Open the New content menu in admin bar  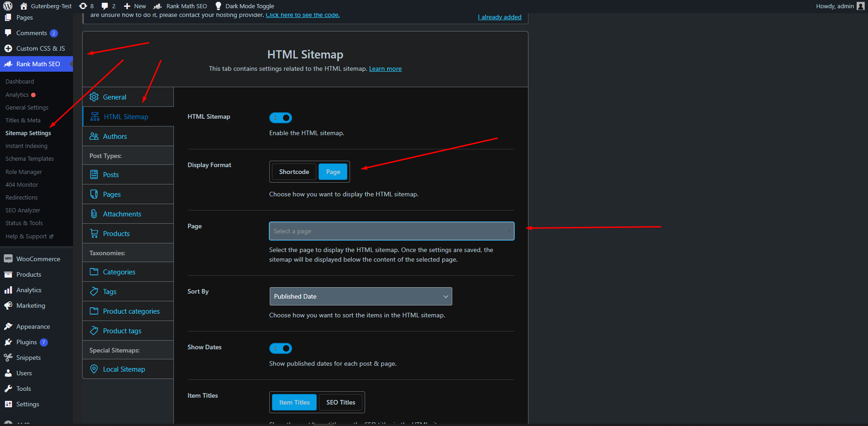pos(135,6)
